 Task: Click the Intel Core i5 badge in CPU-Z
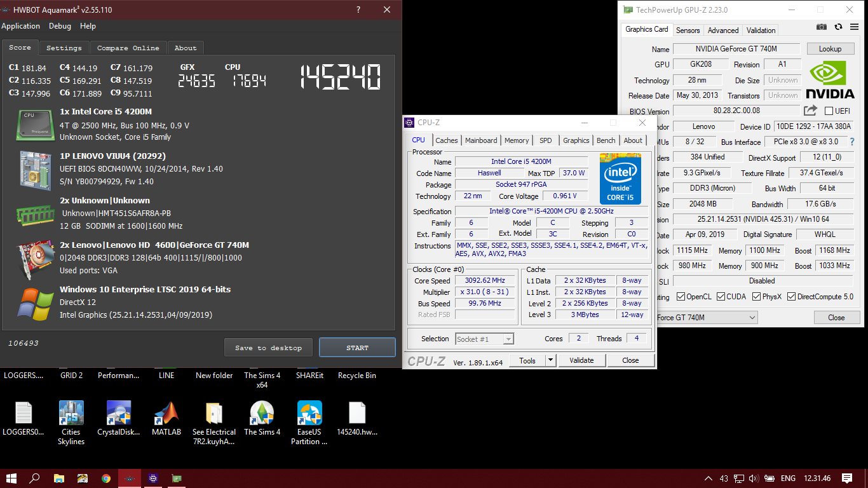click(x=620, y=179)
